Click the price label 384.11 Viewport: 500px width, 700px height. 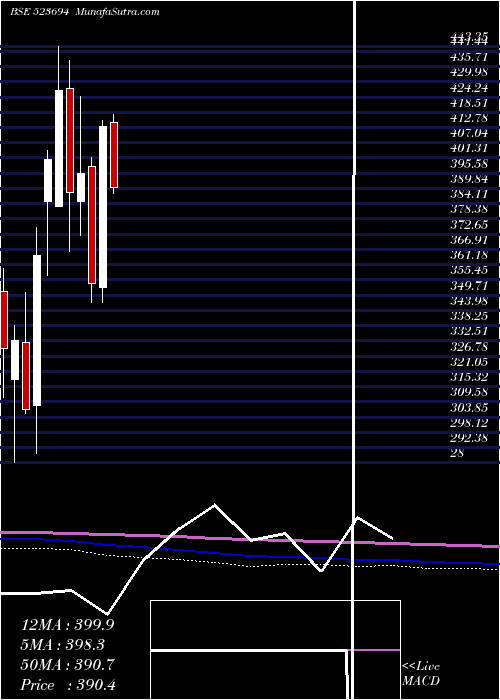point(469,194)
